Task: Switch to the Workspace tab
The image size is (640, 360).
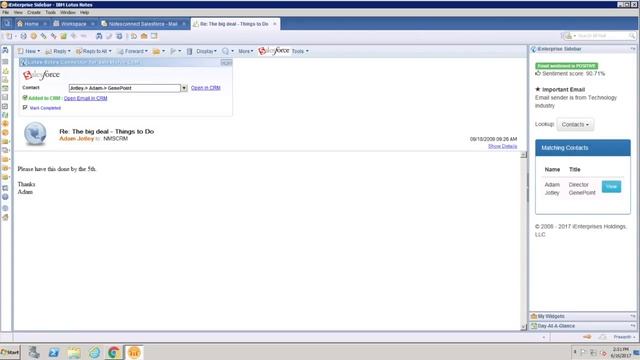Action: (x=73, y=24)
